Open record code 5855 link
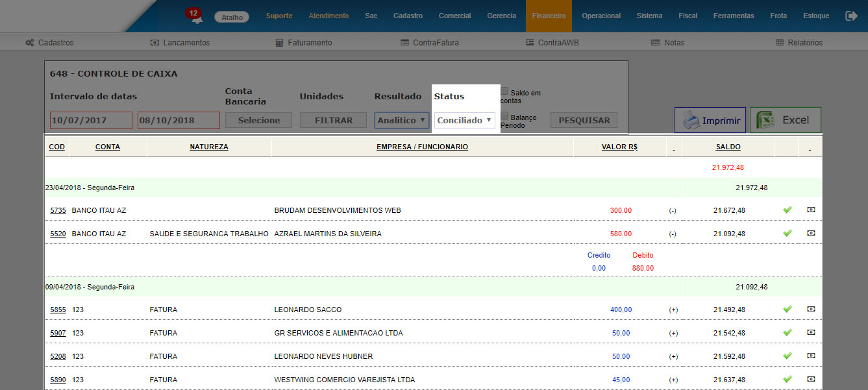868x390 pixels. click(58, 310)
